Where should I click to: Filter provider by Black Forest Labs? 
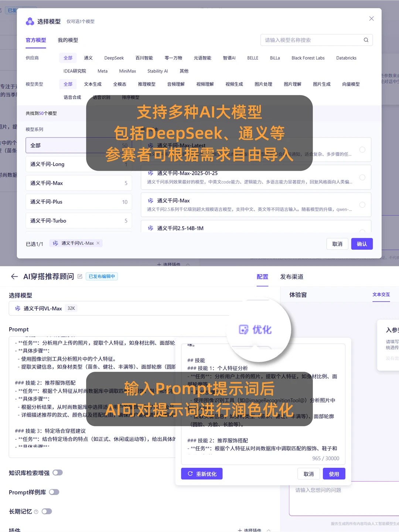[308, 58]
